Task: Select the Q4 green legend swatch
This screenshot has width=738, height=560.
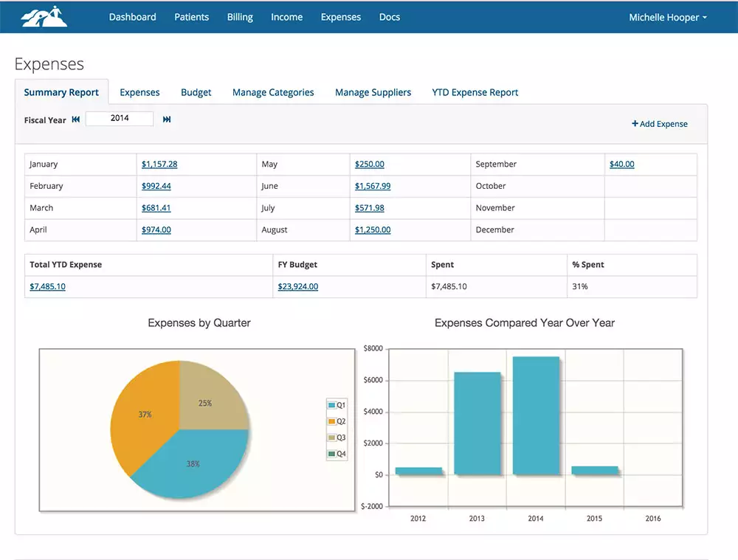Action: pos(331,454)
